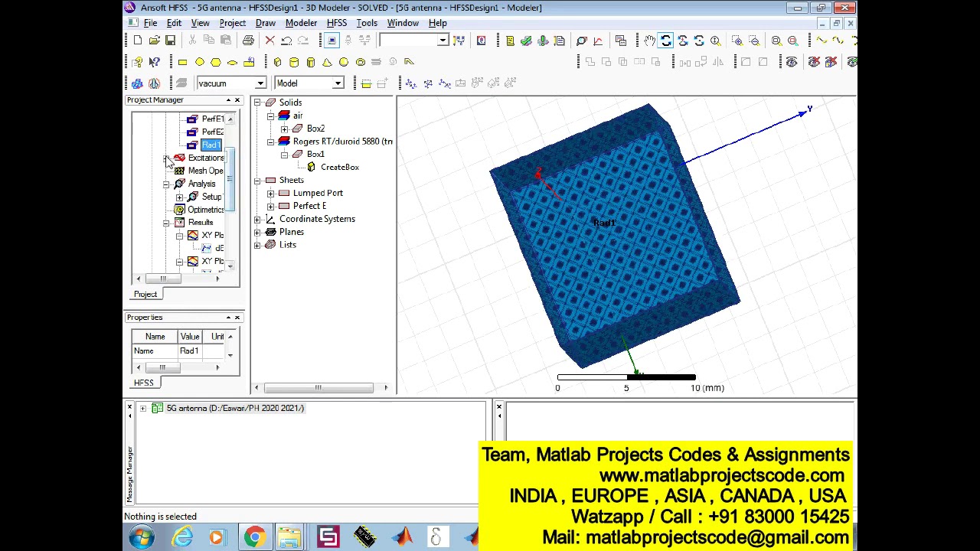Close the Project Manager panel

click(237, 100)
